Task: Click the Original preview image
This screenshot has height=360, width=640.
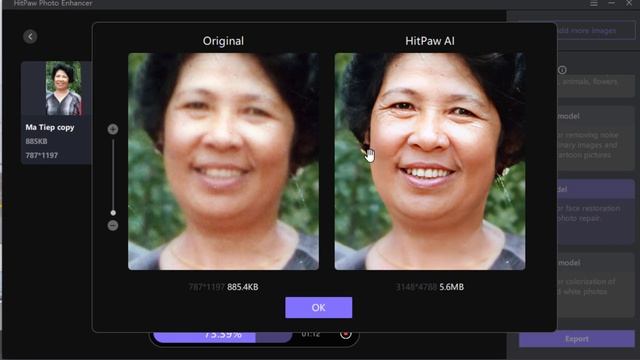Action: [x=224, y=161]
